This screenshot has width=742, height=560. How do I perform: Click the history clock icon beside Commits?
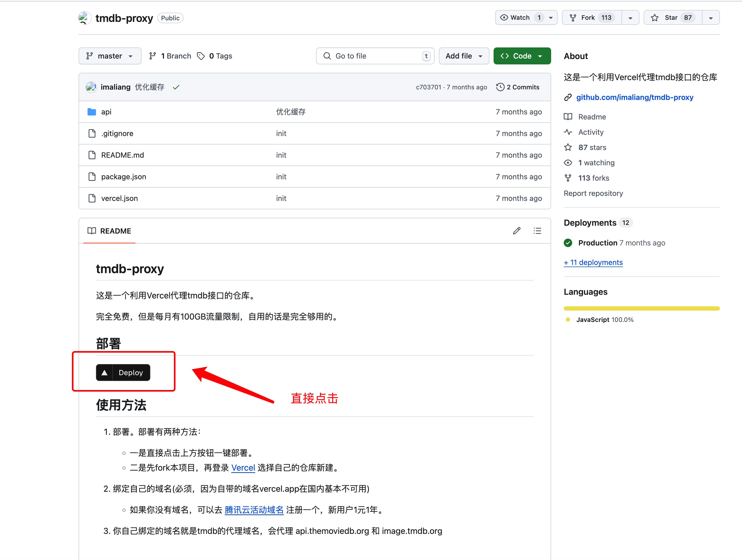(500, 87)
